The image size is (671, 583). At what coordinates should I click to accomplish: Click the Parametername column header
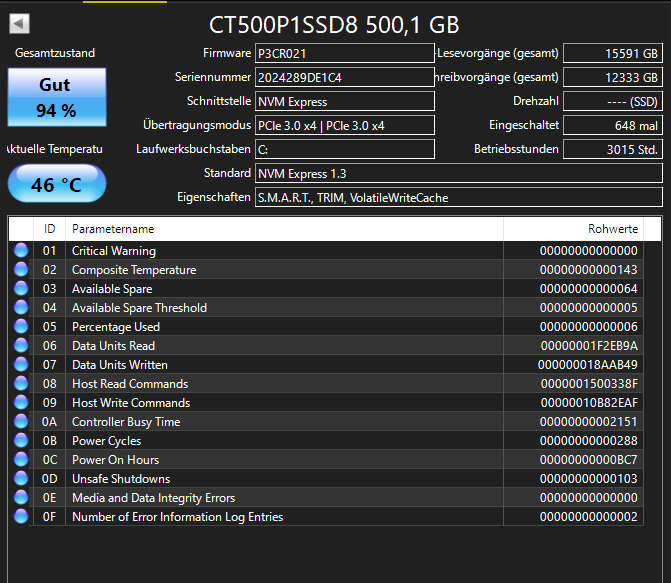tap(285, 229)
